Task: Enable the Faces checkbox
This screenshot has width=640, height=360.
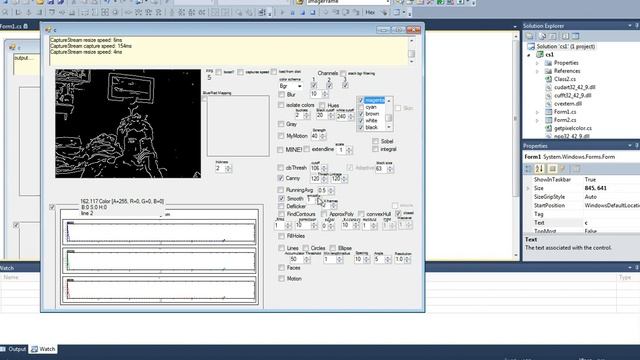Action: pyautogui.click(x=281, y=268)
